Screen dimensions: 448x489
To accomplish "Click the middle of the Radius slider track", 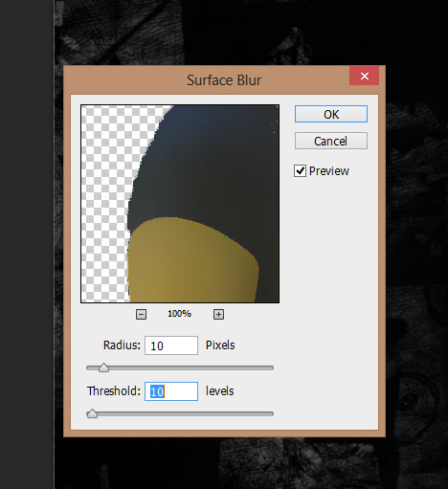I will pyautogui.click(x=180, y=368).
